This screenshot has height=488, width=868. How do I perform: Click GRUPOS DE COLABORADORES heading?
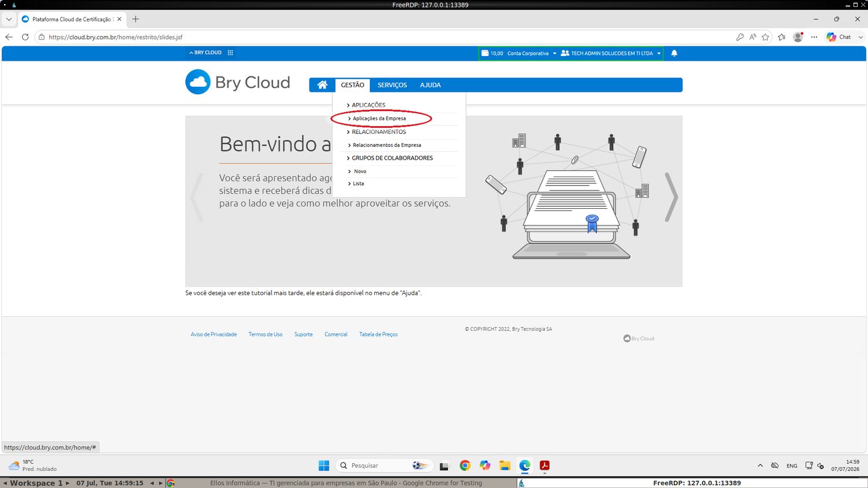tap(392, 158)
